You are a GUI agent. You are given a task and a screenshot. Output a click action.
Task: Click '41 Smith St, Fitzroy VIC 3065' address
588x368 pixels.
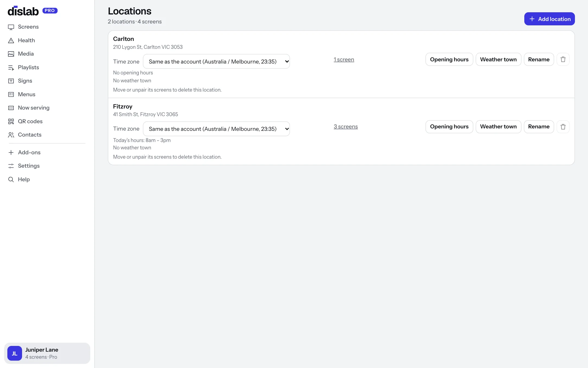coord(146,114)
